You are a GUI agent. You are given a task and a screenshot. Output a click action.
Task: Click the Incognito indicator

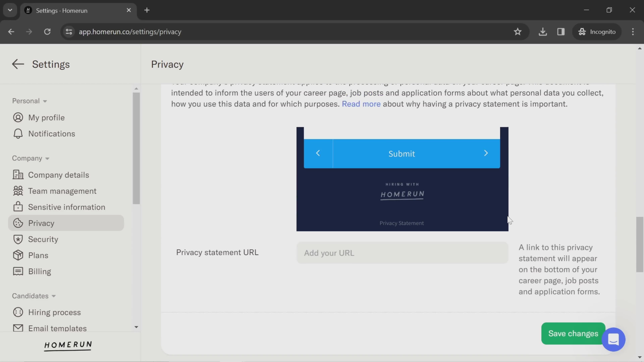pos(597,32)
